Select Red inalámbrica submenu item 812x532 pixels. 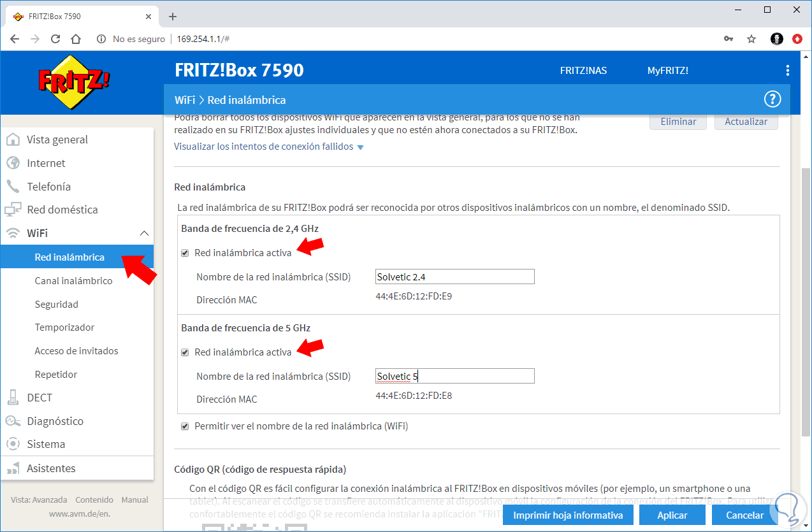click(77, 257)
